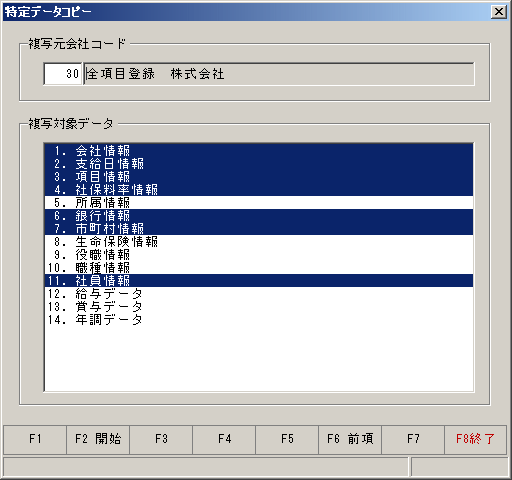Click the F4 function button

tap(224, 439)
